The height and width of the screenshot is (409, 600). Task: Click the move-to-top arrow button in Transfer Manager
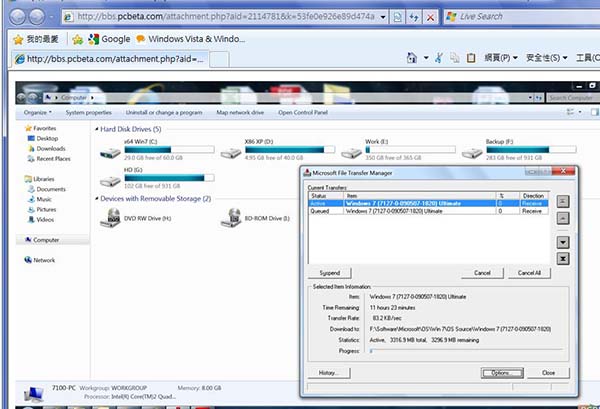562,202
